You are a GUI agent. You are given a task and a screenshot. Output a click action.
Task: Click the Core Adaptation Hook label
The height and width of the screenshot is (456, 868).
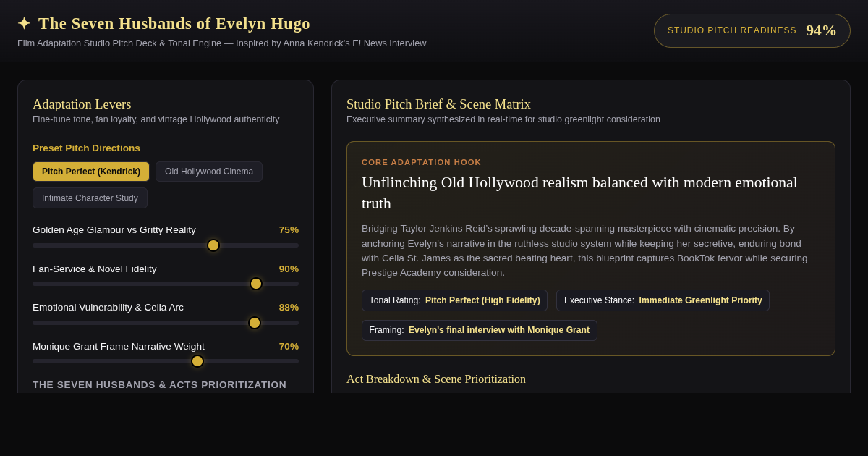click(x=421, y=162)
